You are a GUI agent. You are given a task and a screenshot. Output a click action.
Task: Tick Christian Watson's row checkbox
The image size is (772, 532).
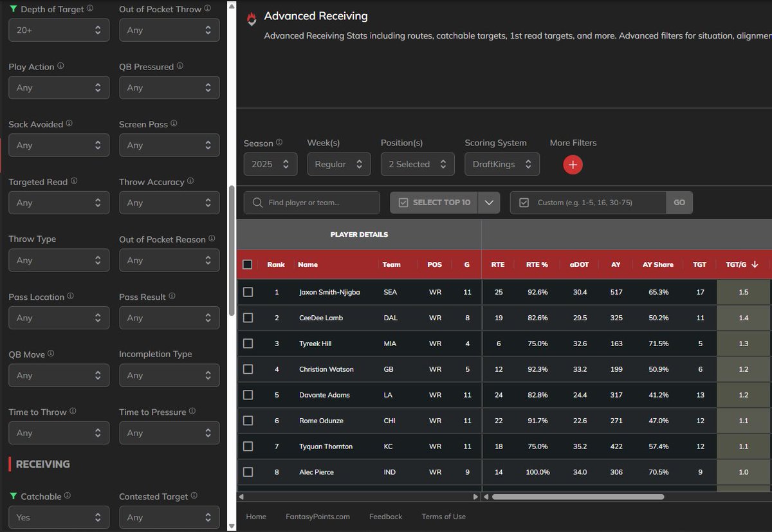(x=248, y=369)
